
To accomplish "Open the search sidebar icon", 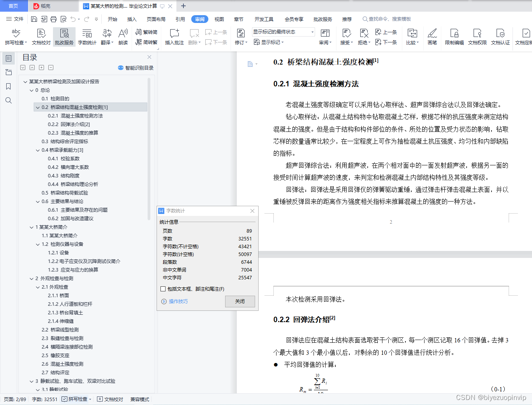I will (9, 100).
